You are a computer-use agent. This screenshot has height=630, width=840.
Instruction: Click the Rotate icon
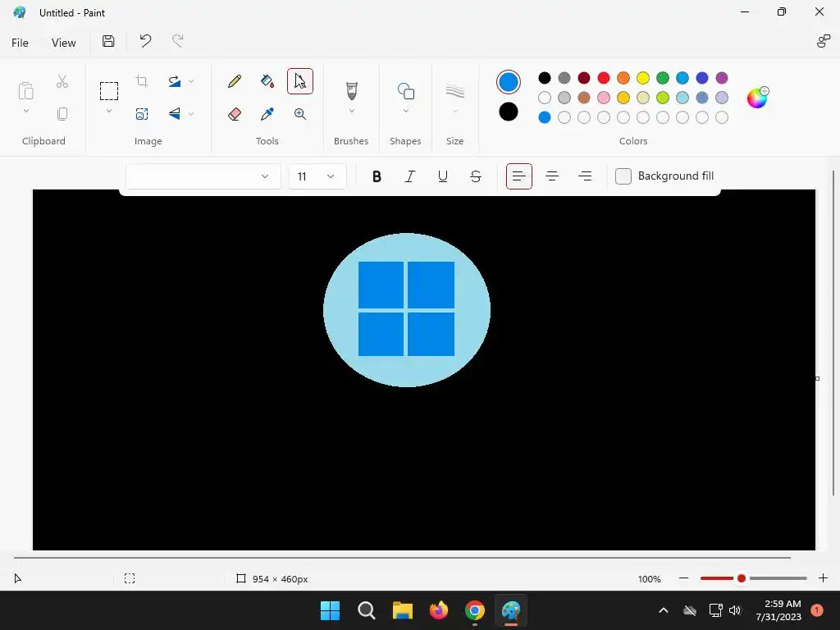[x=175, y=81]
